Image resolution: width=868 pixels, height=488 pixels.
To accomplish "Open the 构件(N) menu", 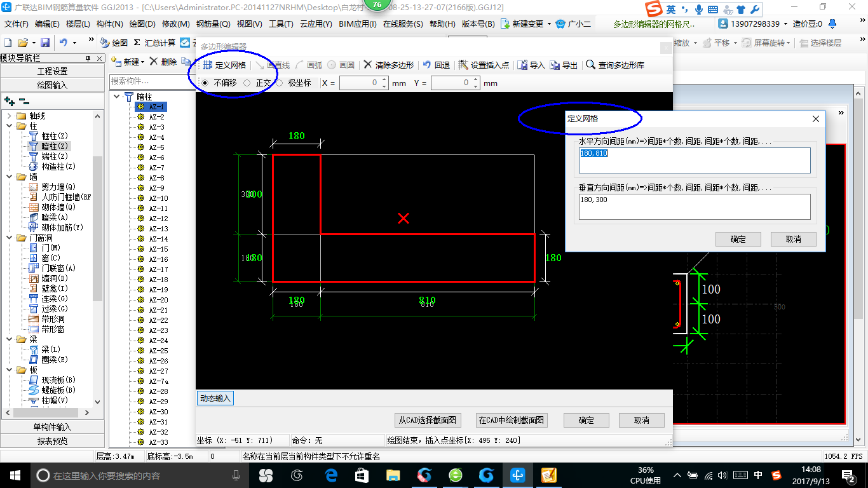I will tap(109, 24).
